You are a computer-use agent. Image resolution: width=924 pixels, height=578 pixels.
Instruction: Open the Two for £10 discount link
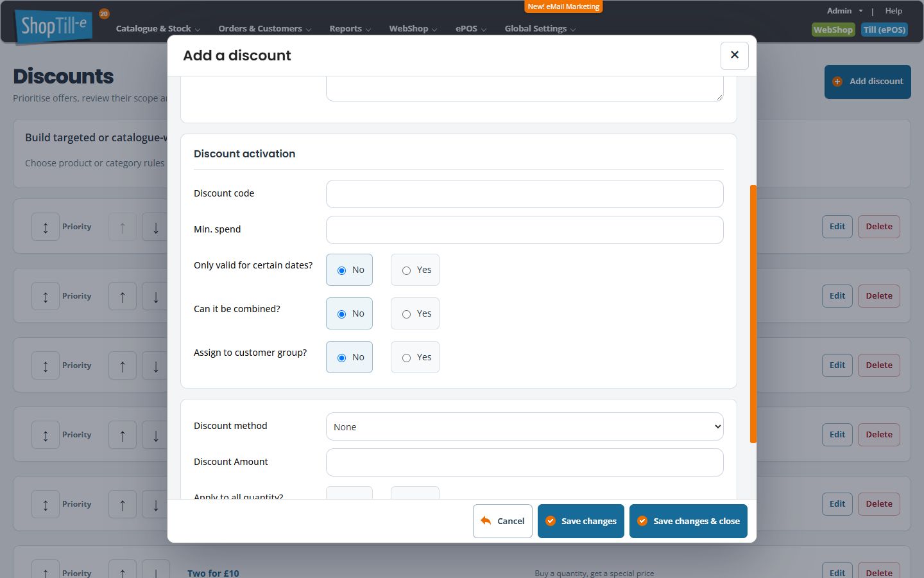coord(213,573)
